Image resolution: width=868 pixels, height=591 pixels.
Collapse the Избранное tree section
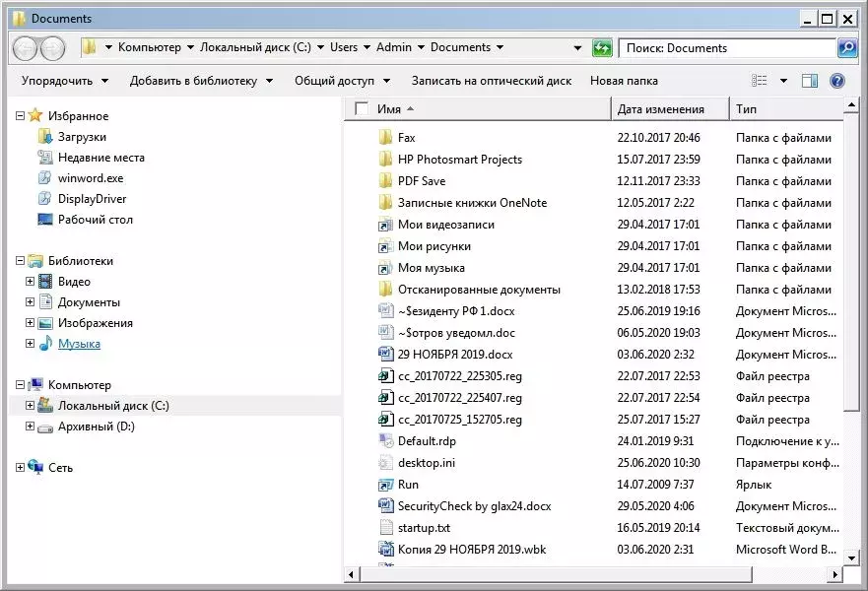coord(20,115)
